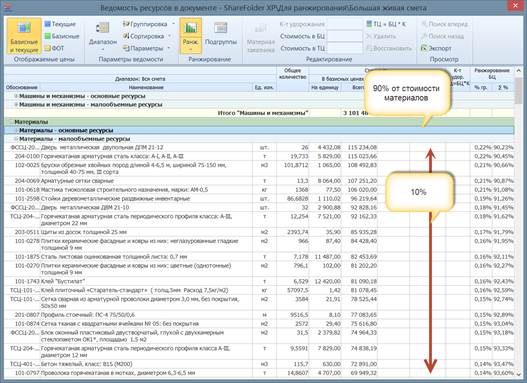This screenshot has height=383, width=527.
Task: Click the Наименование column header
Action: (x=146, y=87)
